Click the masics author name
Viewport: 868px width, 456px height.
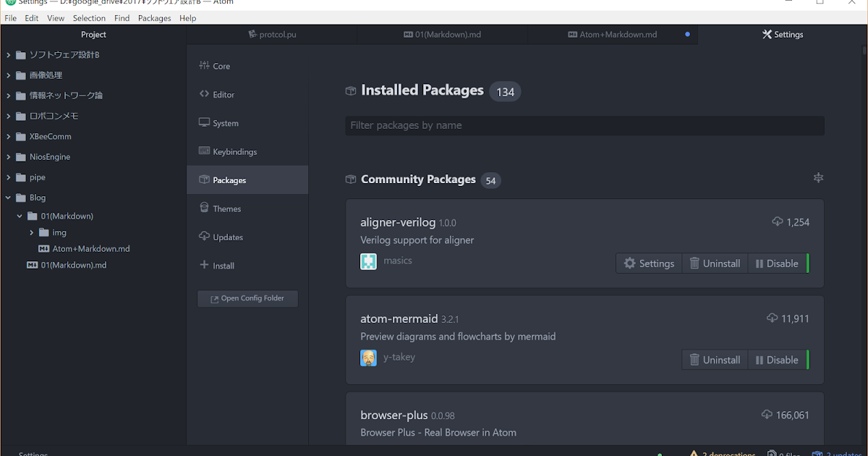pos(398,261)
